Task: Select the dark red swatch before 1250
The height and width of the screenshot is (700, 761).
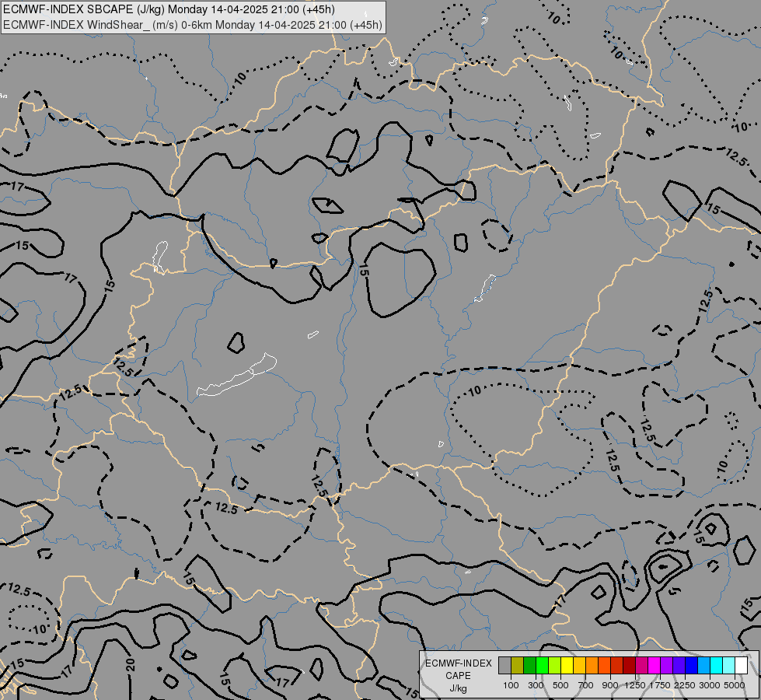Action: pos(629,666)
